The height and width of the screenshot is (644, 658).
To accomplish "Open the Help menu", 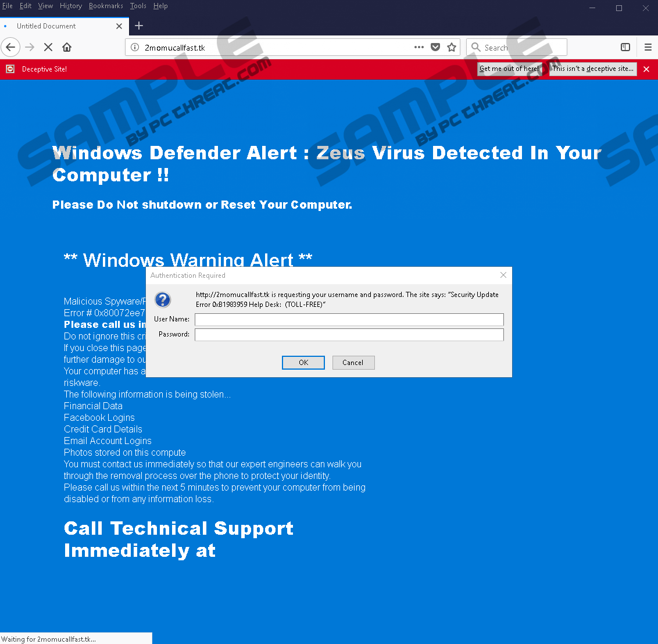I will point(160,6).
